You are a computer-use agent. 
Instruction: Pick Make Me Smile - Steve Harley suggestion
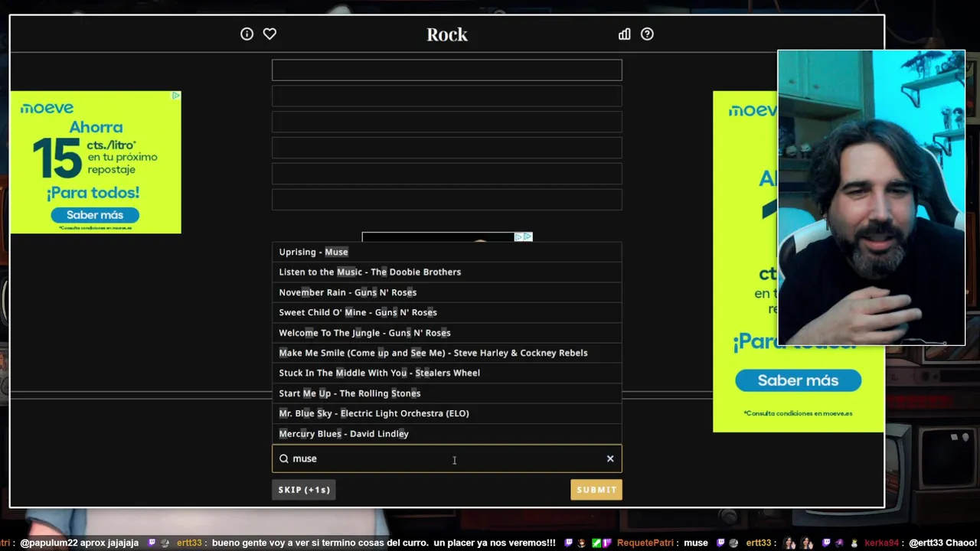tap(447, 353)
